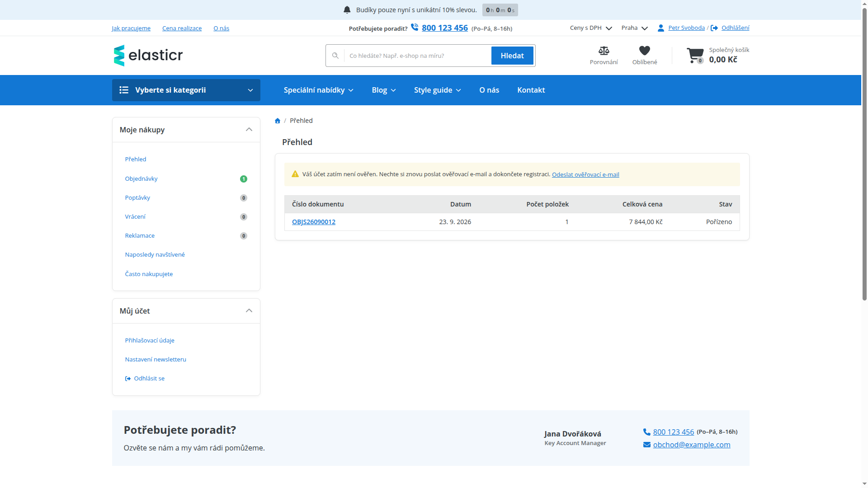Click the bell icon in the promo banner
Viewport: 868px width, 488px height.
[347, 10]
